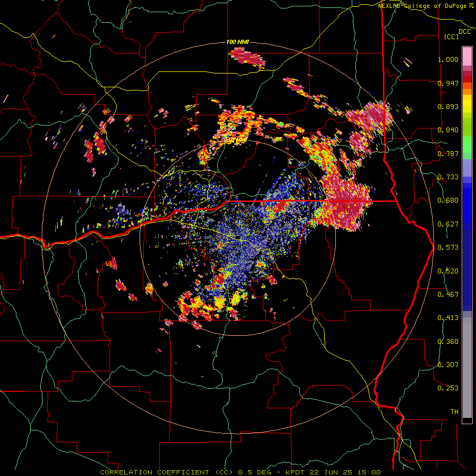This screenshot has height=476, width=476.
Task: Click the 0.253 scale value
Action: click(448, 388)
